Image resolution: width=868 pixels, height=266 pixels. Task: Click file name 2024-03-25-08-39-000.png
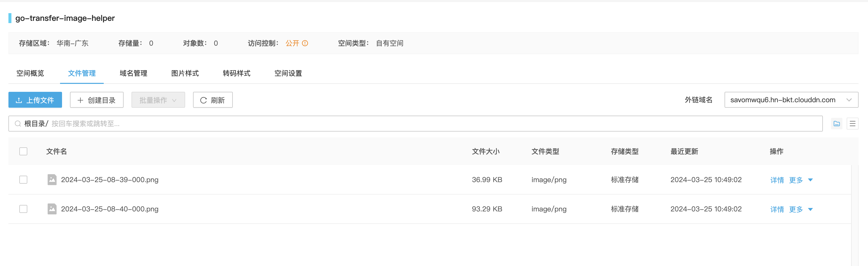pos(109,180)
